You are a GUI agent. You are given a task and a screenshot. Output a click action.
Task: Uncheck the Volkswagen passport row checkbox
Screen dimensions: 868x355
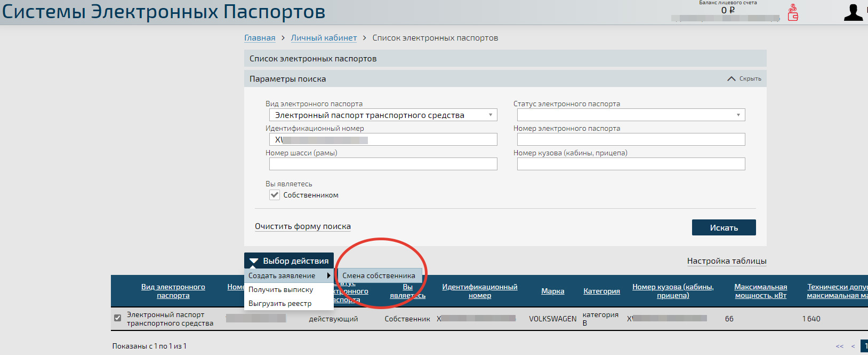click(117, 318)
